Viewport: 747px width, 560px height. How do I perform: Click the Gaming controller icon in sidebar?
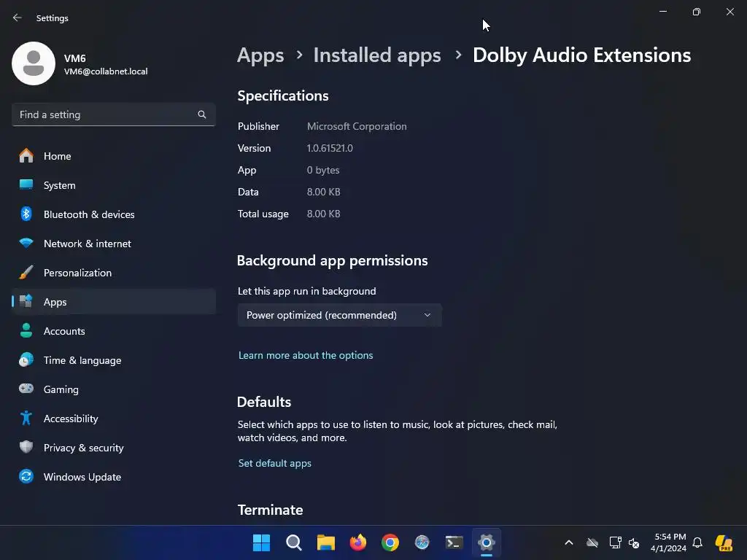coord(26,389)
